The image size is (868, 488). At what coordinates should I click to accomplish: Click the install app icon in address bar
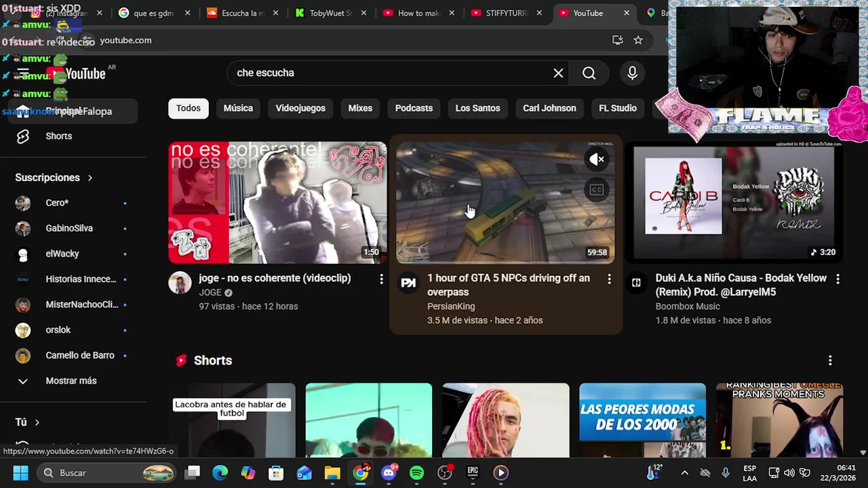(x=617, y=41)
